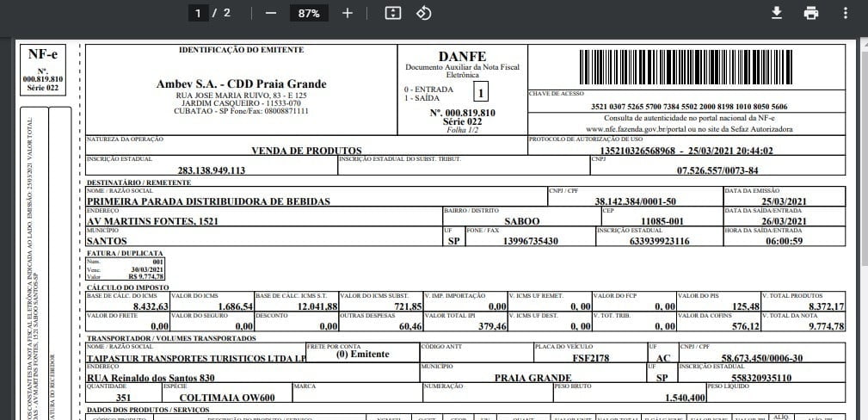
Task: Click the zoom in plus button
Action: [x=348, y=13]
